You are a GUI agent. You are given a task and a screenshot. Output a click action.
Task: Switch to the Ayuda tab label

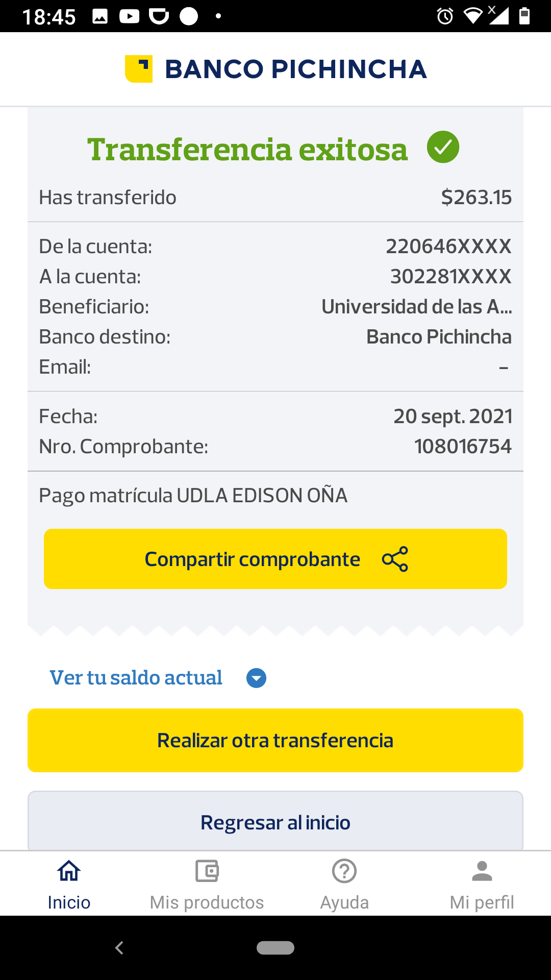coord(344,902)
